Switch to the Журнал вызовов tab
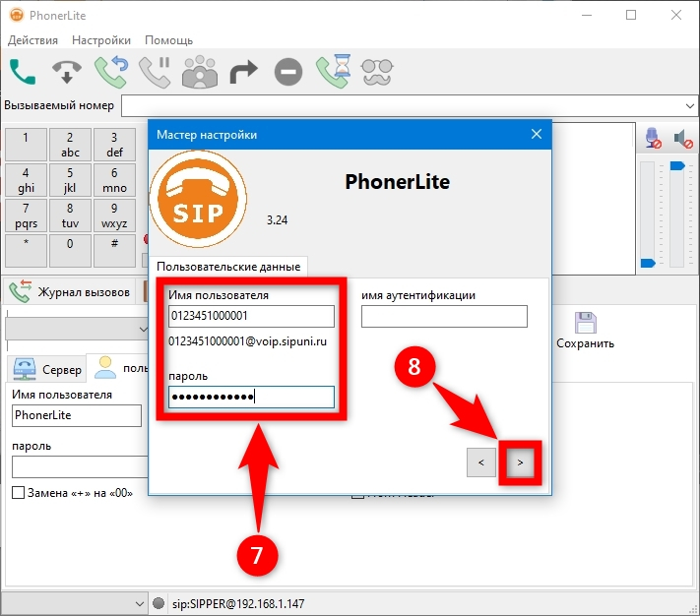Screen dimensions: 700x616 pyautogui.click(x=69, y=291)
